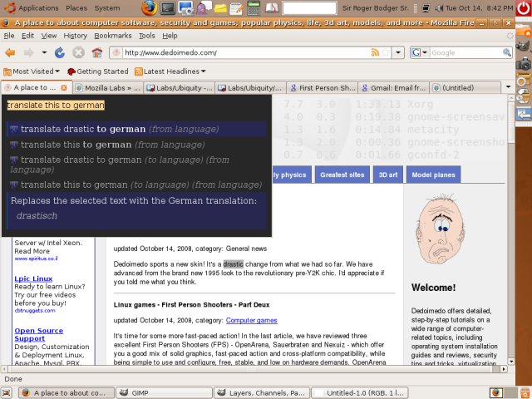Switch to Gmail: Email tab
Viewport: 532px width, 399px height.
point(394,88)
